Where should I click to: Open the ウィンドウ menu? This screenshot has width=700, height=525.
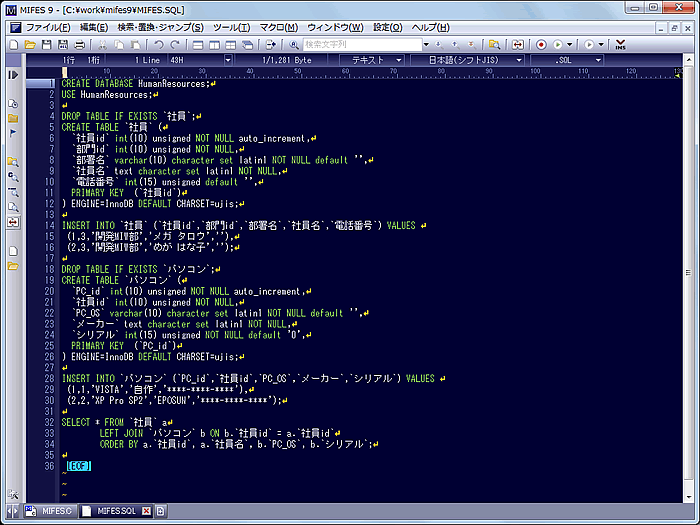tap(335, 27)
